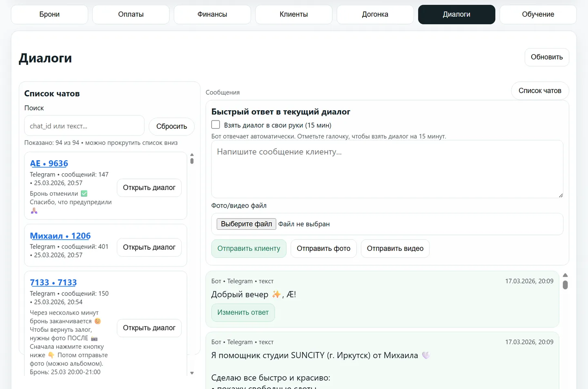Click the Отправить фото button
Screen dimensions: 588x389
[x=323, y=248]
